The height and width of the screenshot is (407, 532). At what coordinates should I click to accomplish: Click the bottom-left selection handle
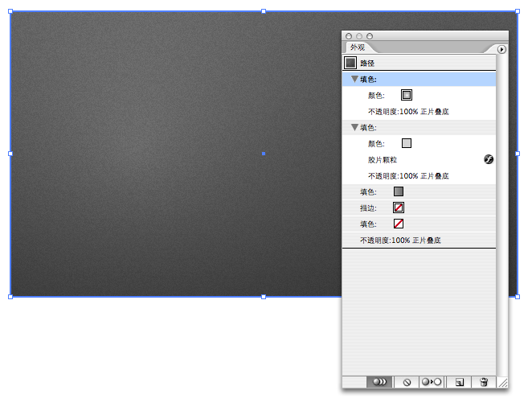[10, 297]
